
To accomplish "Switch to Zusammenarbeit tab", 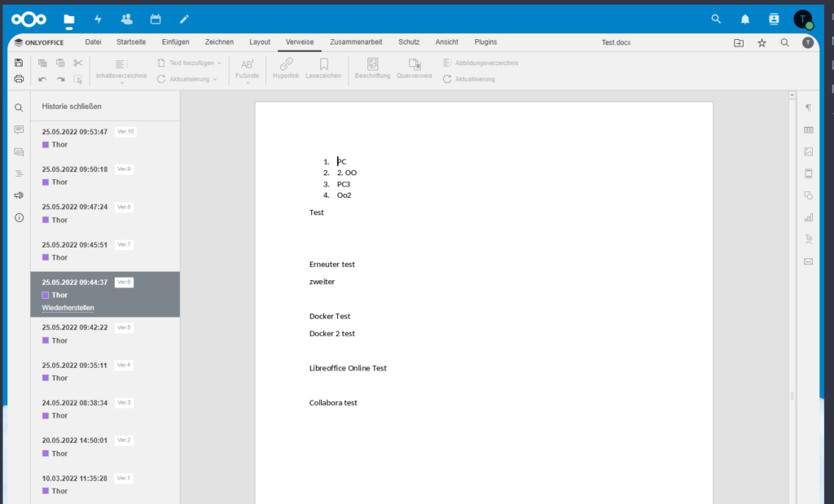I will coord(356,42).
